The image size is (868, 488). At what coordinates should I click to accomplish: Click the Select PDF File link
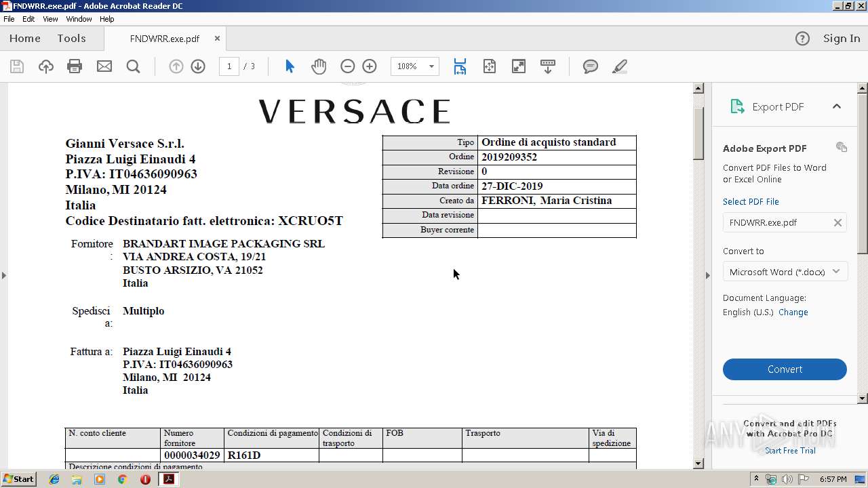point(751,201)
